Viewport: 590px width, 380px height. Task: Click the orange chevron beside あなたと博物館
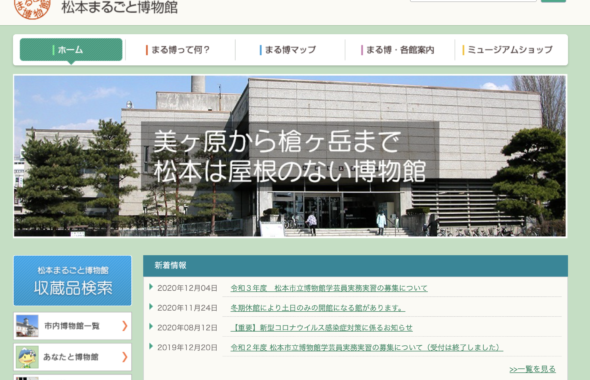tap(125, 357)
